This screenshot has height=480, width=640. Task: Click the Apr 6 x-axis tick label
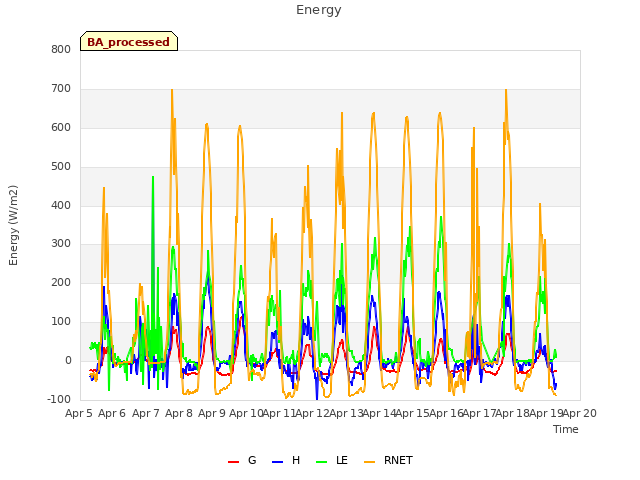[112, 413]
